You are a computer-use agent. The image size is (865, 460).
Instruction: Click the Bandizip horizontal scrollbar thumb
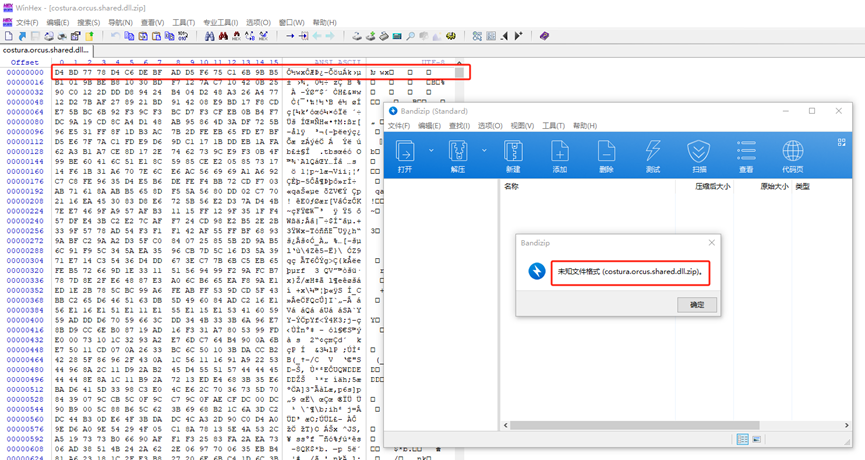pyautogui.click(x=634, y=425)
